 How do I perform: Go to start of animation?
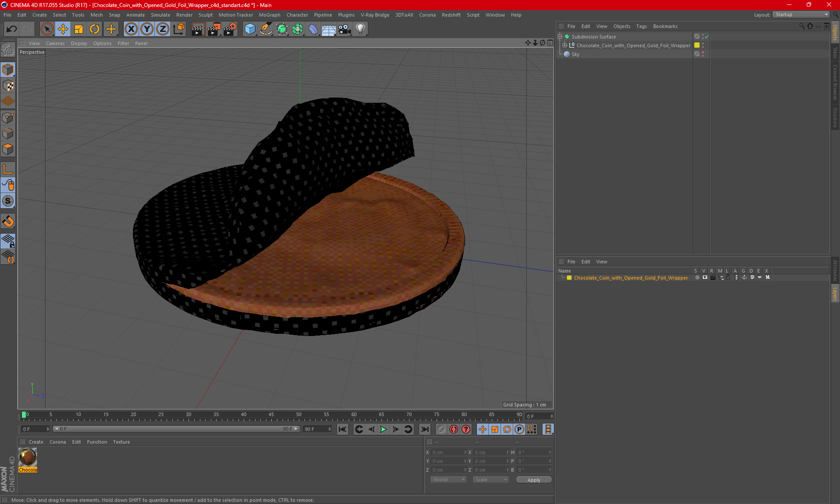tap(343, 429)
